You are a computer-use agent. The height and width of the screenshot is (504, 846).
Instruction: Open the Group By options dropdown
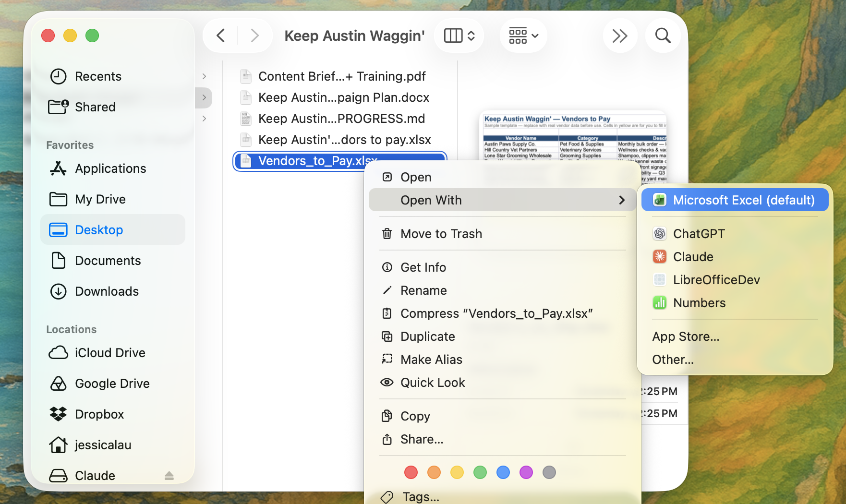(523, 36)
